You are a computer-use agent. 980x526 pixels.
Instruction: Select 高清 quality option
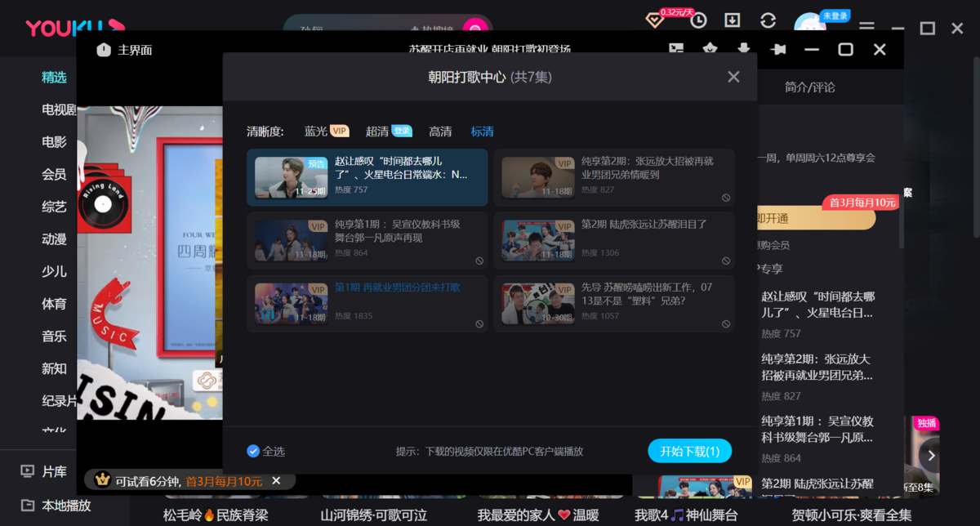coord(440,131)
